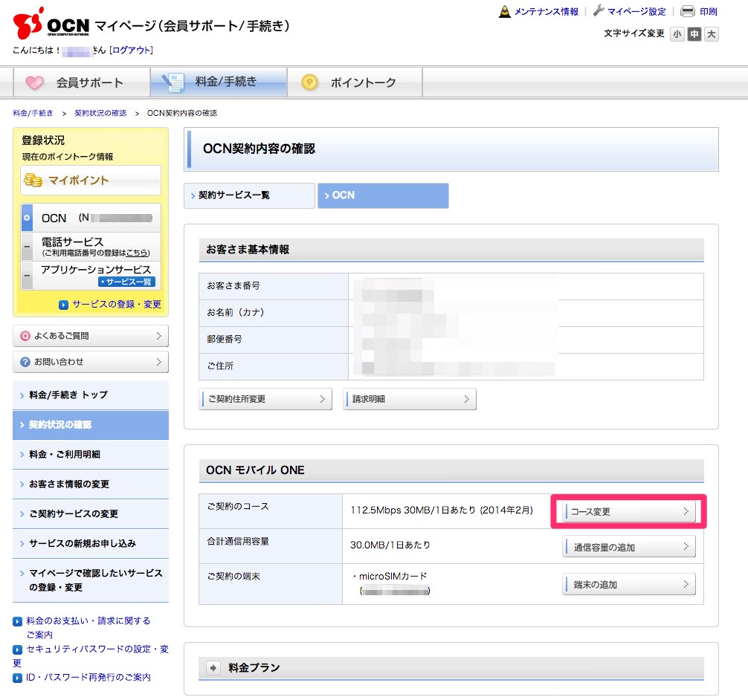Open 料金・ご利用明細 in sidebar
748x700 pixels.
91,455
